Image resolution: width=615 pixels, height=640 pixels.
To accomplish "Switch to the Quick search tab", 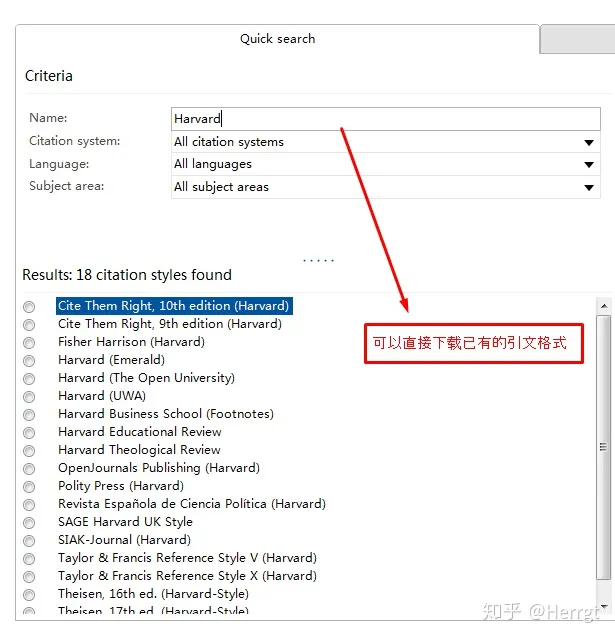I will (278, 39).
